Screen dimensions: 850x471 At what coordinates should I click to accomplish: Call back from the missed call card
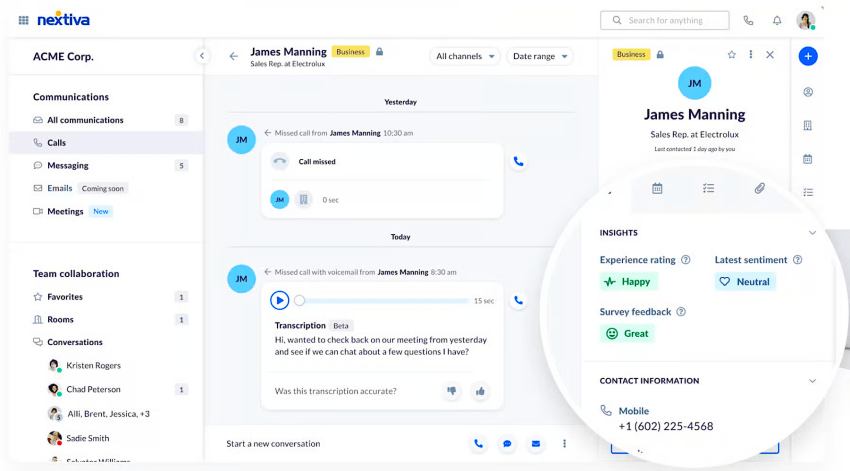tap(518, 162)
